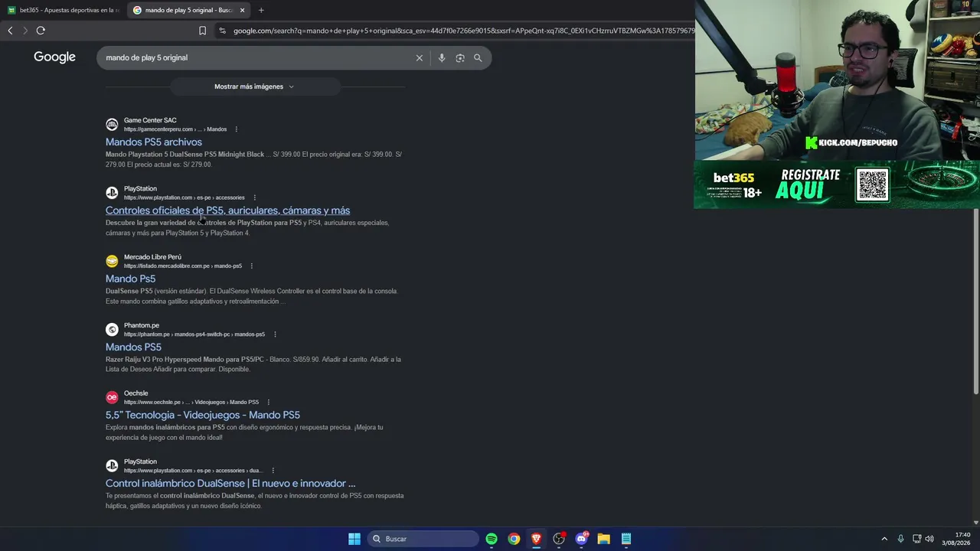Open volume control in system tray
This screenshot has width=980, height=551.
tap(929, 539)
